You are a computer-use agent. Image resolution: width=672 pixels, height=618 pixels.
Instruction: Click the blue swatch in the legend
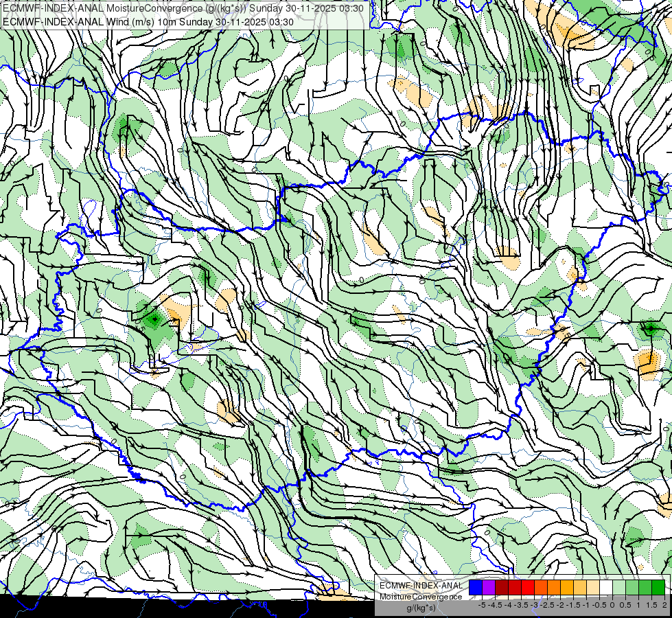coord(476,588)
